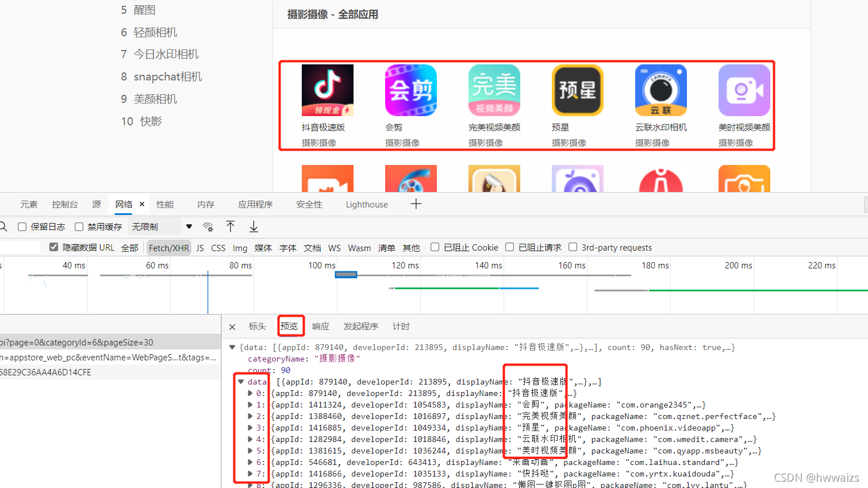
Task: Collapse the root response object triangle
Action: (232, 347)
